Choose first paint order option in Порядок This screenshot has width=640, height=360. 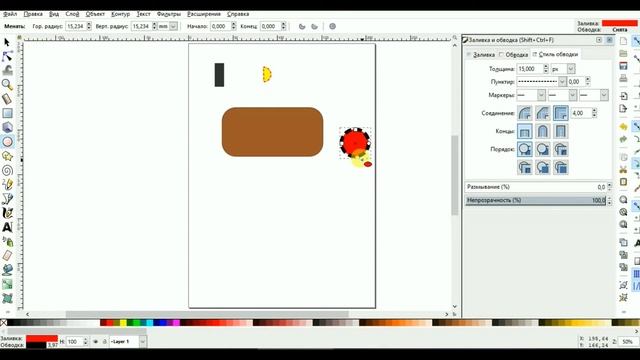tap(524, 149)
